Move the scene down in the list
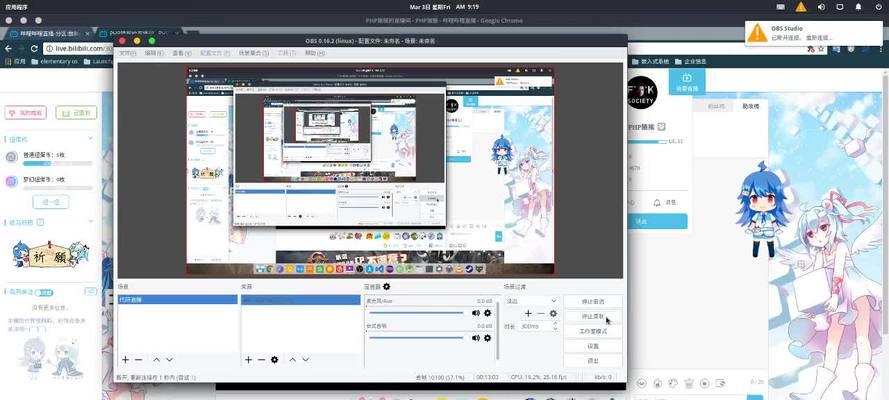This screenshot has width=889, height=400. click(169, 360)
